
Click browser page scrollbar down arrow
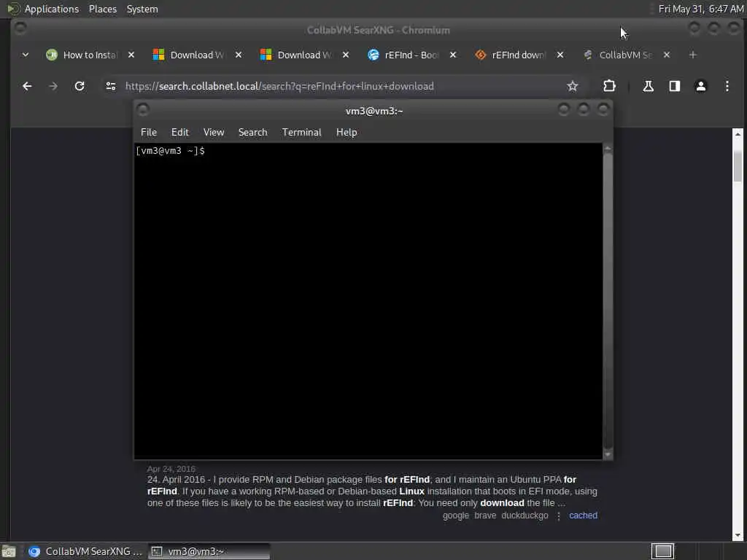pos(738,535)
